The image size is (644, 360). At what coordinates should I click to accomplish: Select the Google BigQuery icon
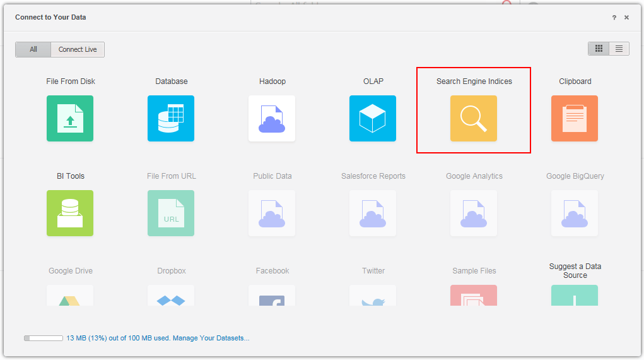click(x=575, y=213)
